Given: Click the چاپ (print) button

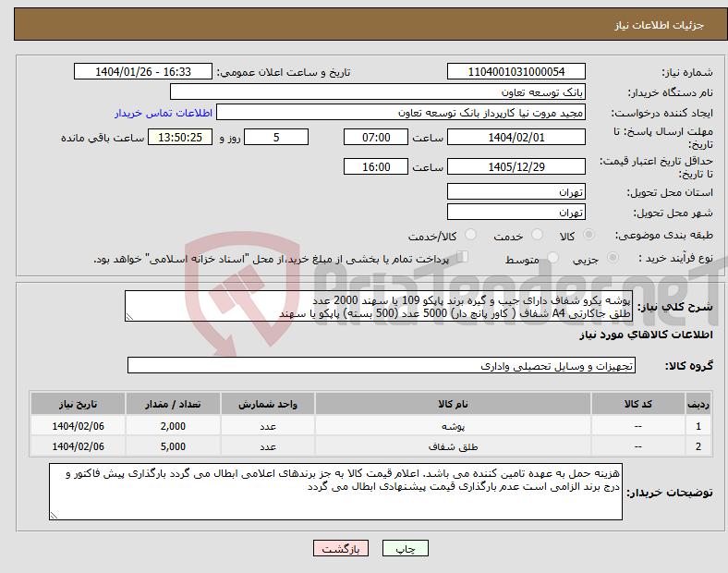Looking at the screenshot, I should [x=405, y=548].
